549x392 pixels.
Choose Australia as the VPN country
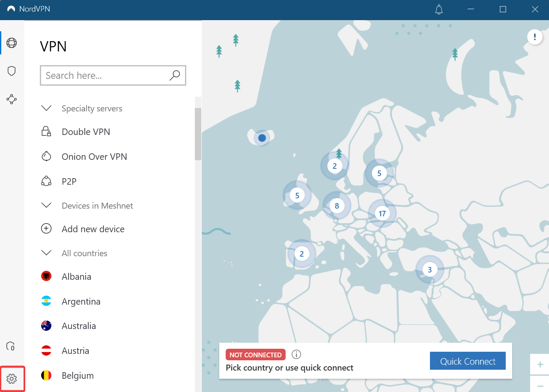pyautogui.click(x=79, y=326)
